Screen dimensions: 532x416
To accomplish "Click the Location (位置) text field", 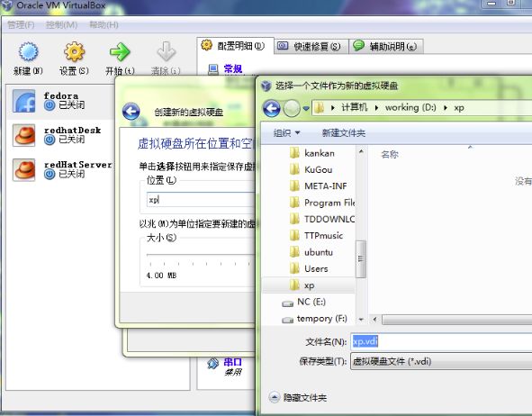I will [201, 200].
